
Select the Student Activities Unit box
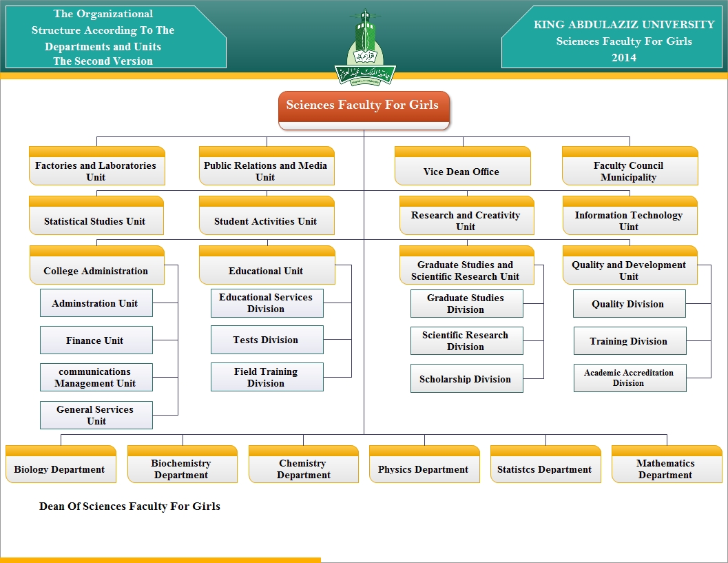(x=267, y=215)
